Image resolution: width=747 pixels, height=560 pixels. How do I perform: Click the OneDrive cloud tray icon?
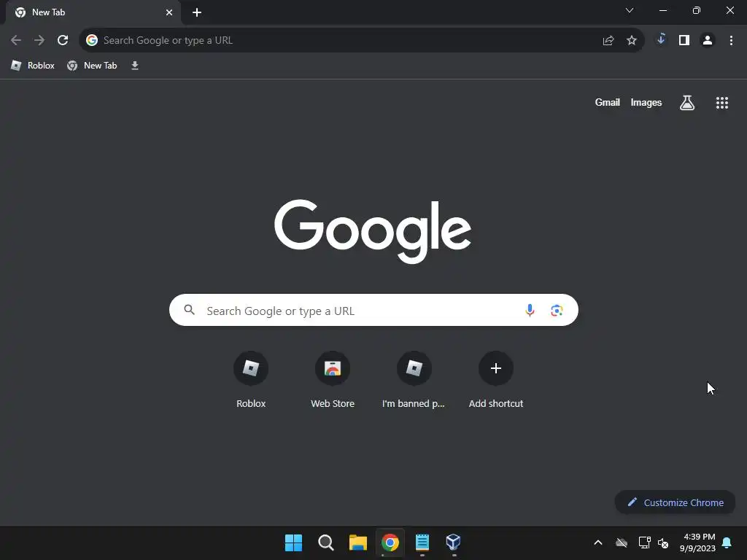point(622,542)
